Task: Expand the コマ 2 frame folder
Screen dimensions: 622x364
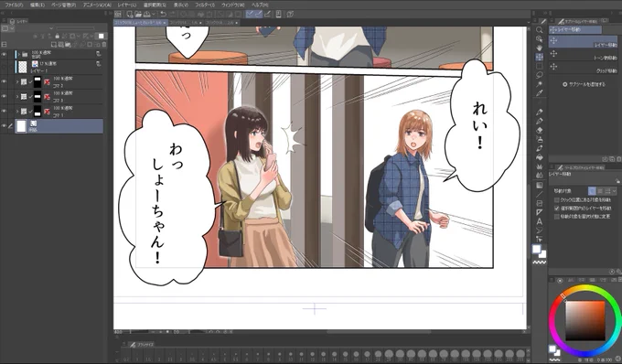Action: coord(17,81)
